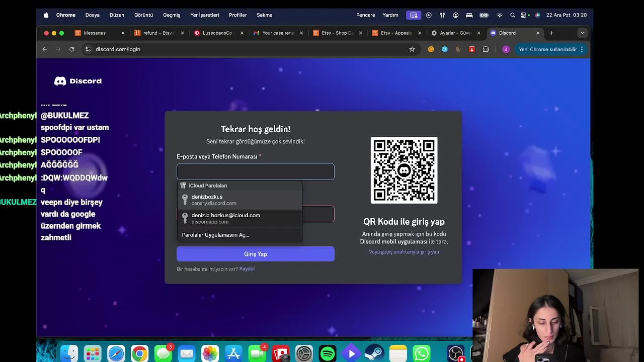Viewport: 644px width, 362px height.
Task: Bookmark this page with the star icon
Action: click(x=412, y=49)
